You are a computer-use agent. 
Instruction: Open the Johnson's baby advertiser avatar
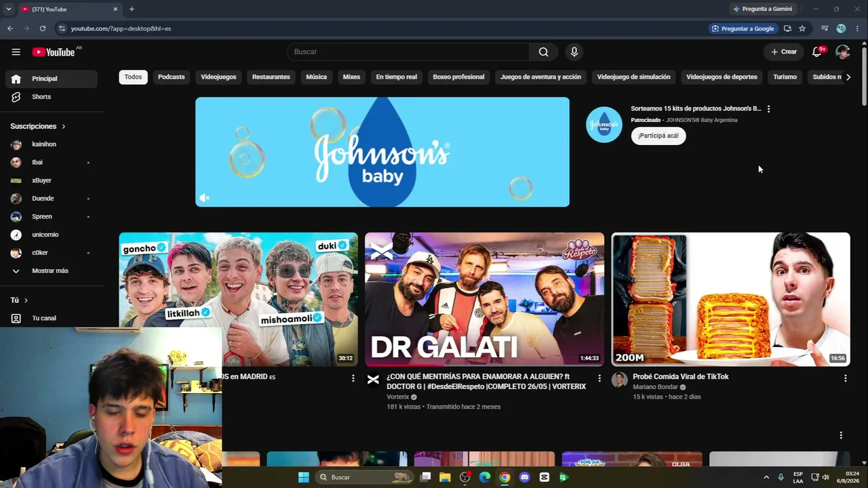[x=604, y=125]
